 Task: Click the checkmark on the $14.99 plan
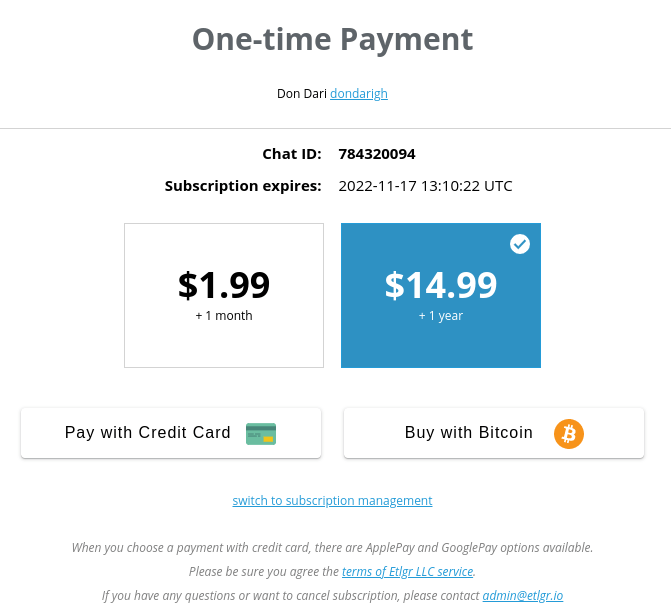click(520, 244)
